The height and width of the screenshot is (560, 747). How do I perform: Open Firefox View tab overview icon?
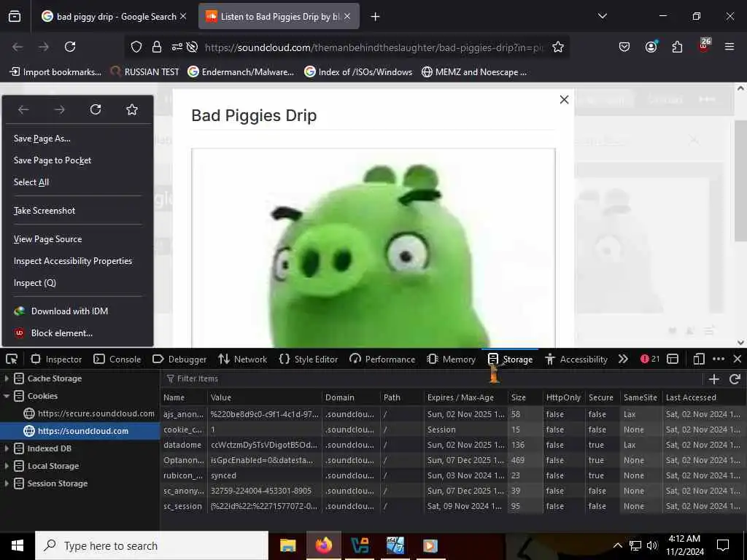(15, 17)
